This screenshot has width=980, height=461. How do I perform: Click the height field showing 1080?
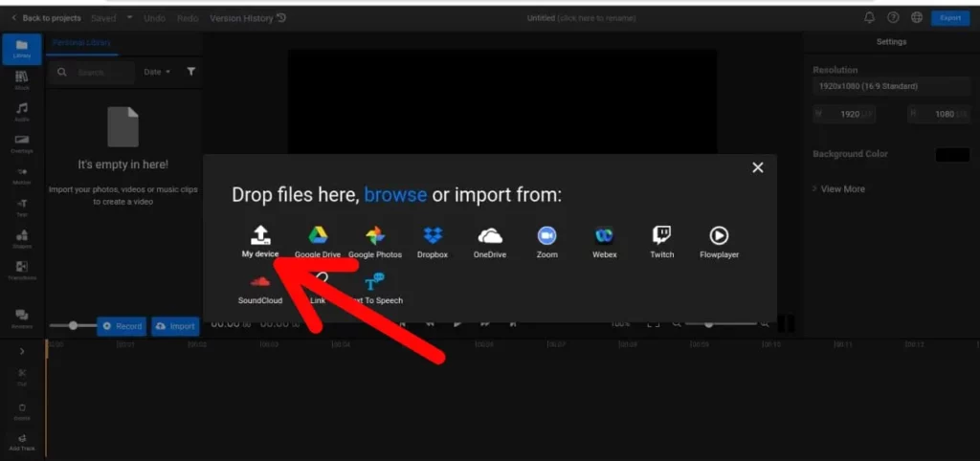click(x=939, y=114)
